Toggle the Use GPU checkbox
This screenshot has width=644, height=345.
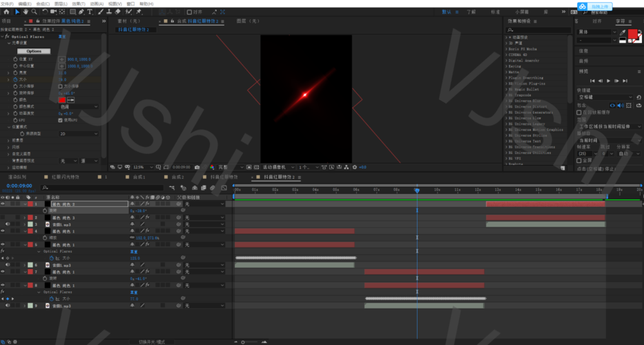pos(60,120)
